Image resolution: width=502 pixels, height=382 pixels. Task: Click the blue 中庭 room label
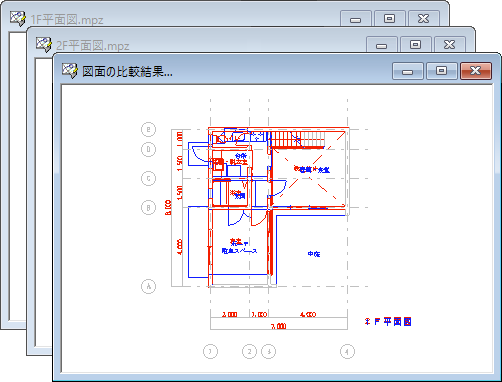pos(314,254)
